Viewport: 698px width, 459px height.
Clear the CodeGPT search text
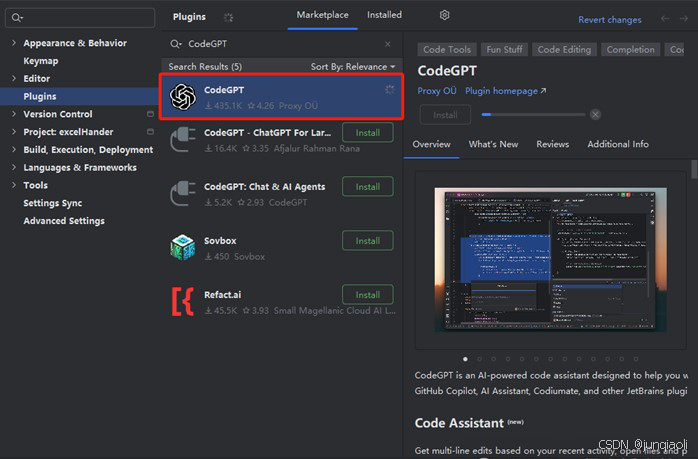point(388,44)
